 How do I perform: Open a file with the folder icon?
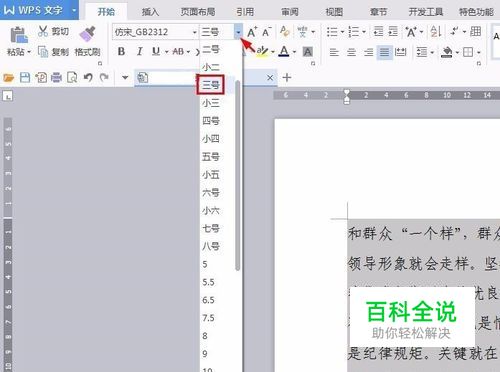tap(9, 78)
